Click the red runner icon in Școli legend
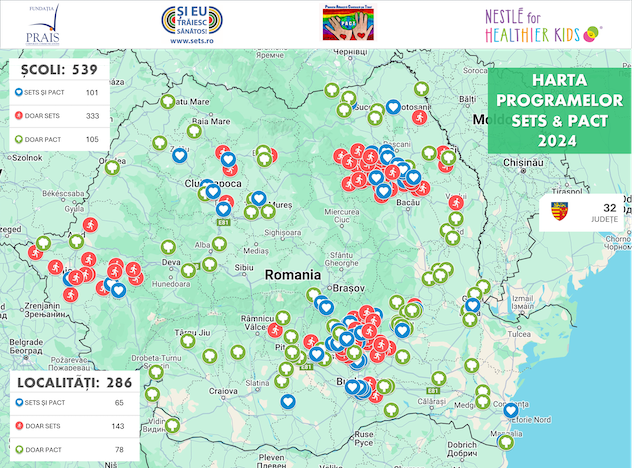Viewport: 640px width, 468px height. click(19, 115)
